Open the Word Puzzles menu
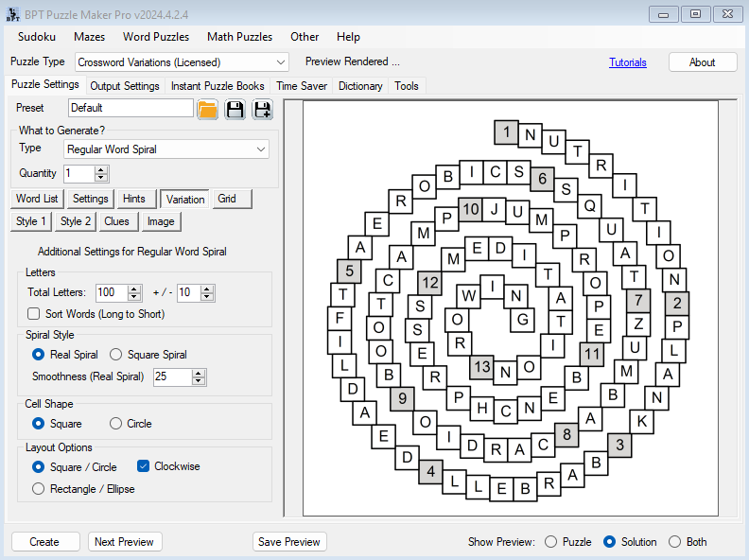The image size is (749, 560). click(x=156, y=37)
